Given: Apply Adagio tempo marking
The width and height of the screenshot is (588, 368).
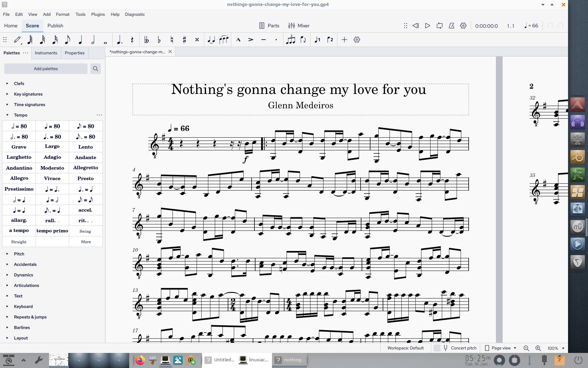Looking at the screenshot, I should pyautogui.click(x=52, y=157).
